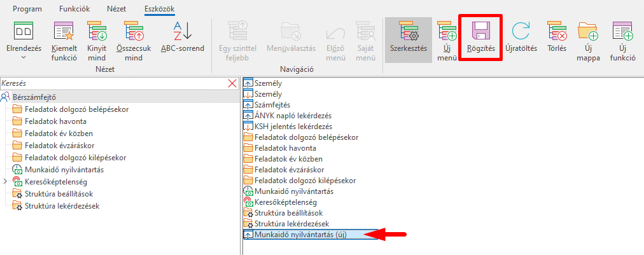Screen dimensions: 644x255
Task: Expand the Keresőképtelenség tree node
Action: [x=6, y=182]
